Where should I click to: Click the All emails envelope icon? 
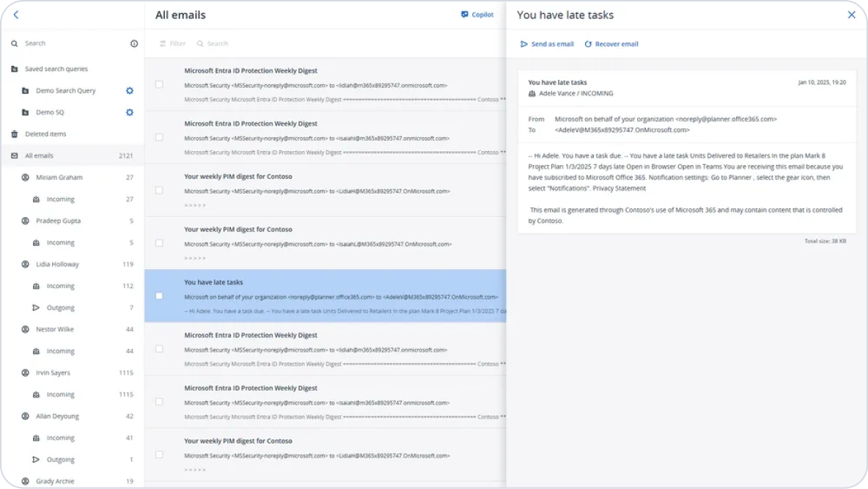tap(14, 155)
